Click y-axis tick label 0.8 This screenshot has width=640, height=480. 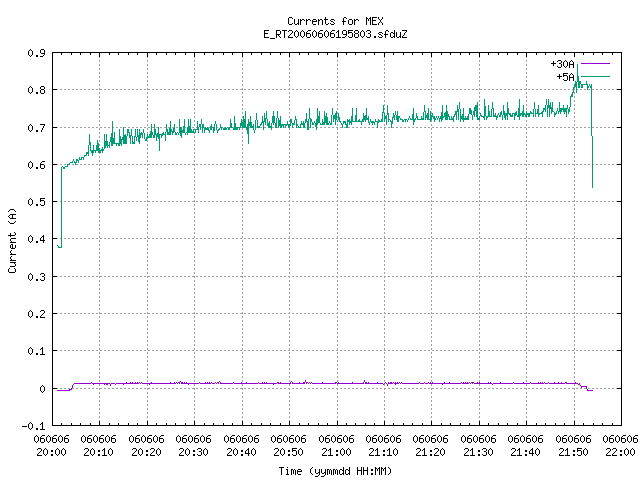36,90
